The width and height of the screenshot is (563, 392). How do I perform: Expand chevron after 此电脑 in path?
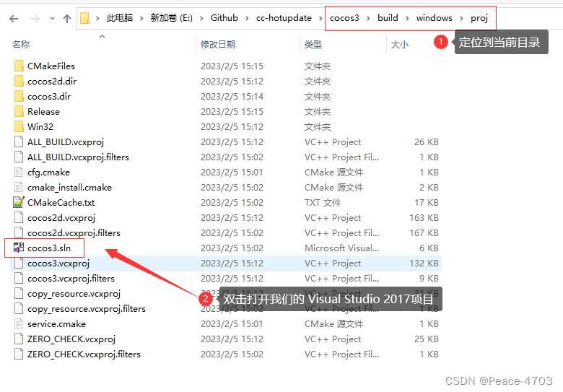(x=141, y=18)
